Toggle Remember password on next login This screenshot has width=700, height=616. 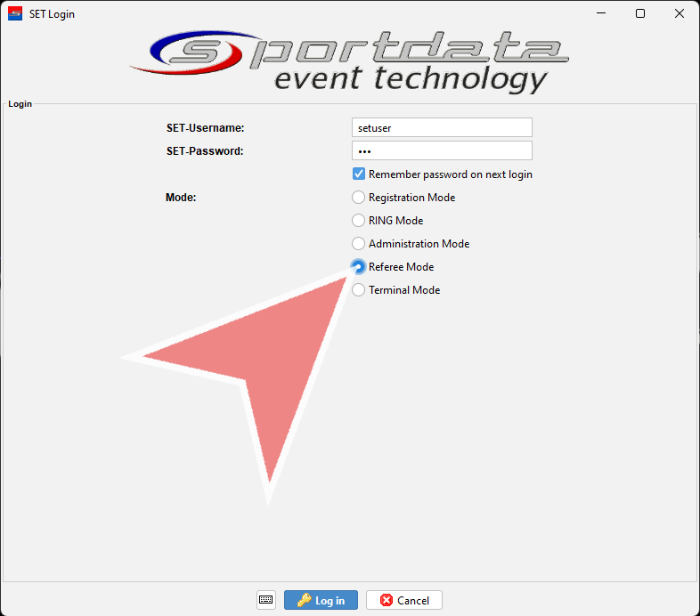coord(359,174)
